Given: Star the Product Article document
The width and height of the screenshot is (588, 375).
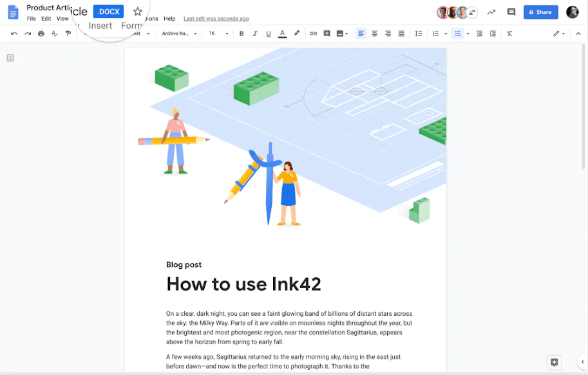Looking at the screenshot, I should [x=138, y=12].
